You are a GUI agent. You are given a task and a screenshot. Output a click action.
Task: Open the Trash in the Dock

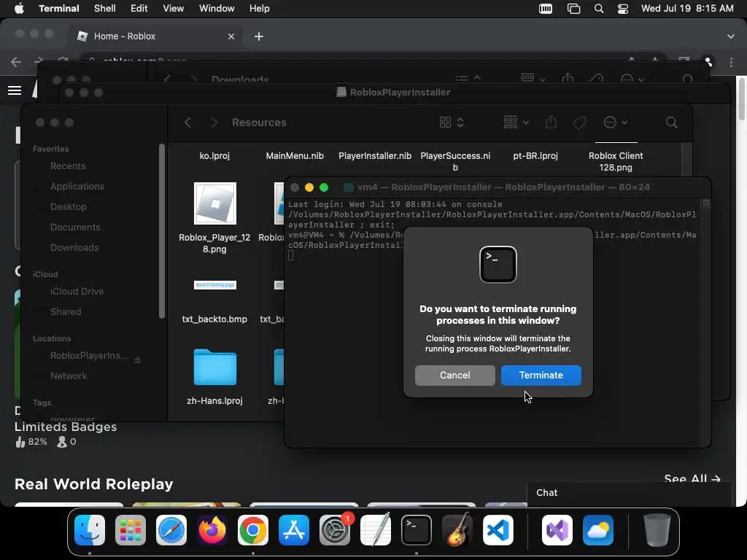657,530
